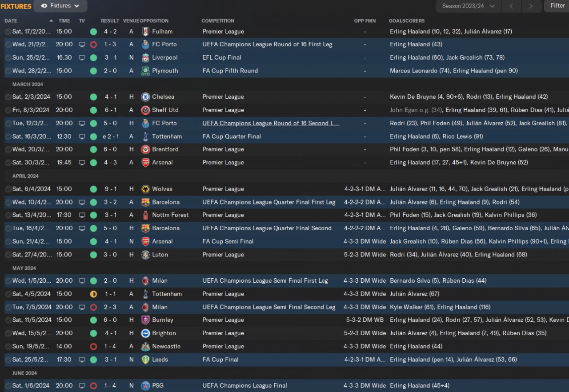Click the Barcelona name in the 16/4 row

coord(166,228)
